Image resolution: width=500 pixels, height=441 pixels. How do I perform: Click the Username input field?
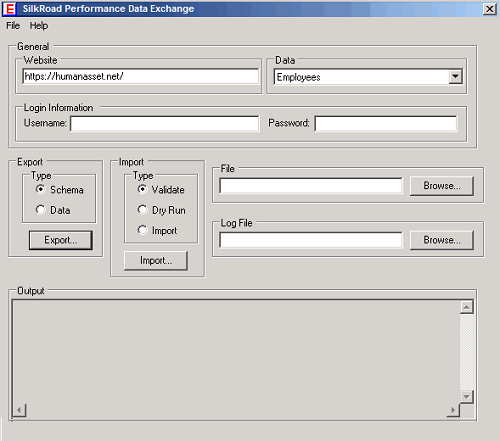(165, 124)
